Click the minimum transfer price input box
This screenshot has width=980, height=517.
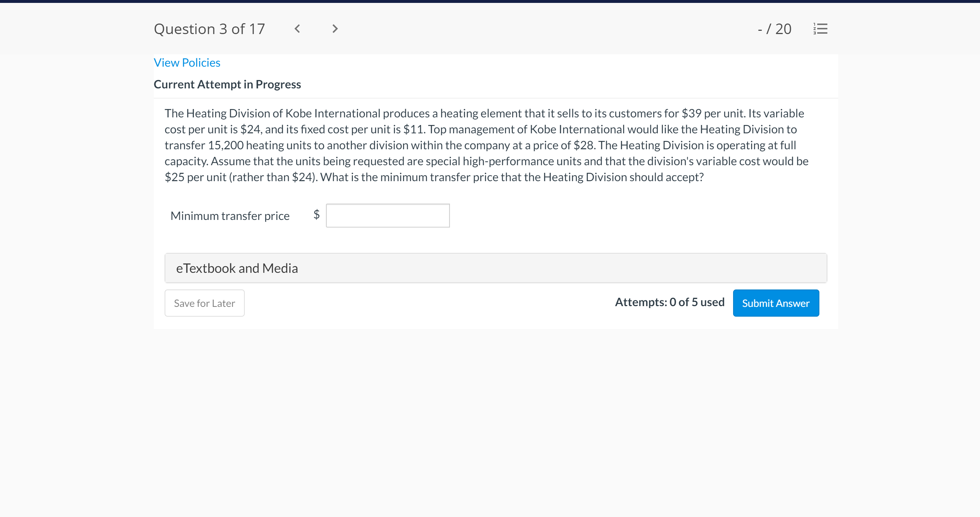click(x=388, y=215)
